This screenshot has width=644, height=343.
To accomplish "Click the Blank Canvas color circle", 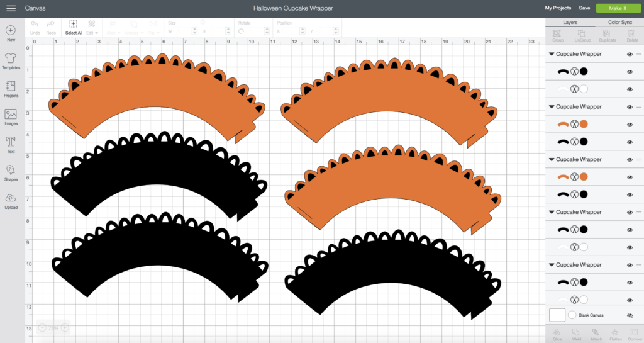I will [x=572, y=315].
